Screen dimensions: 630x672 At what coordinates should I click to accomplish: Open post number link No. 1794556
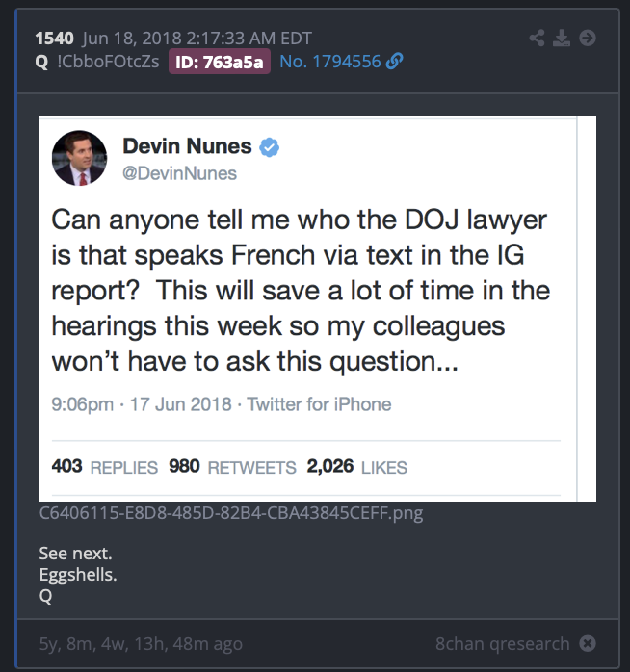[329, 62]
